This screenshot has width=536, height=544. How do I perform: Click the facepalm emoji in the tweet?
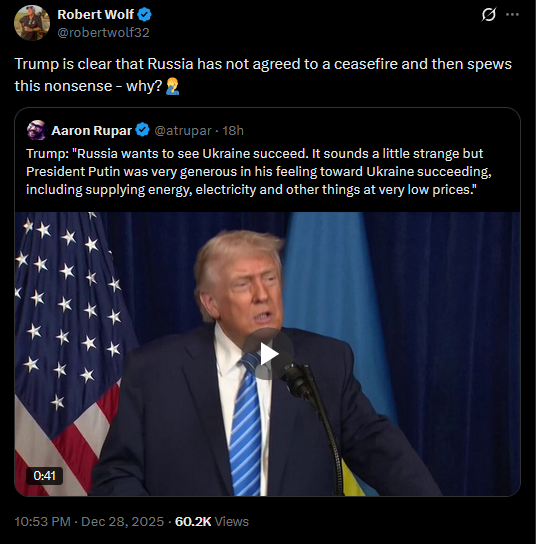click(172, 86)
